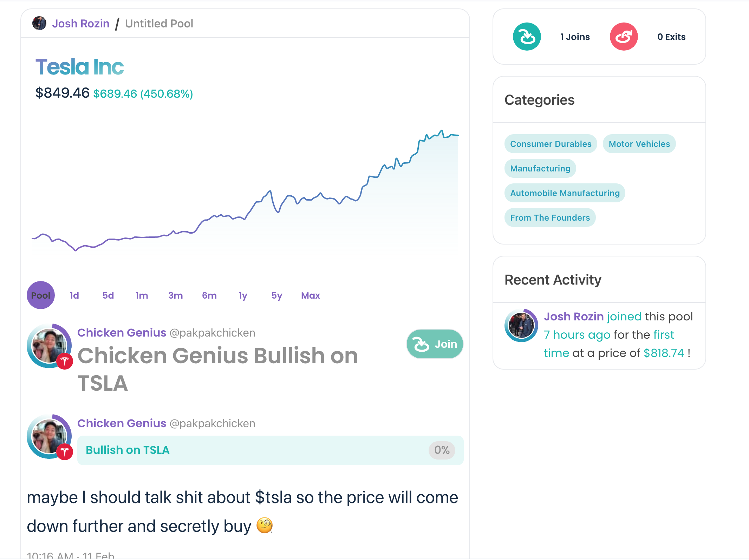749x560 pixels.
Task: Click Chicken Genius avatar beside Bullish bar
Action: coord(50,437)
